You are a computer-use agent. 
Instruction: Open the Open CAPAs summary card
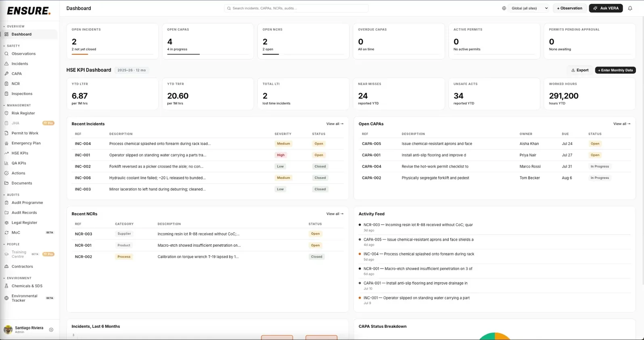click(208, 41)
